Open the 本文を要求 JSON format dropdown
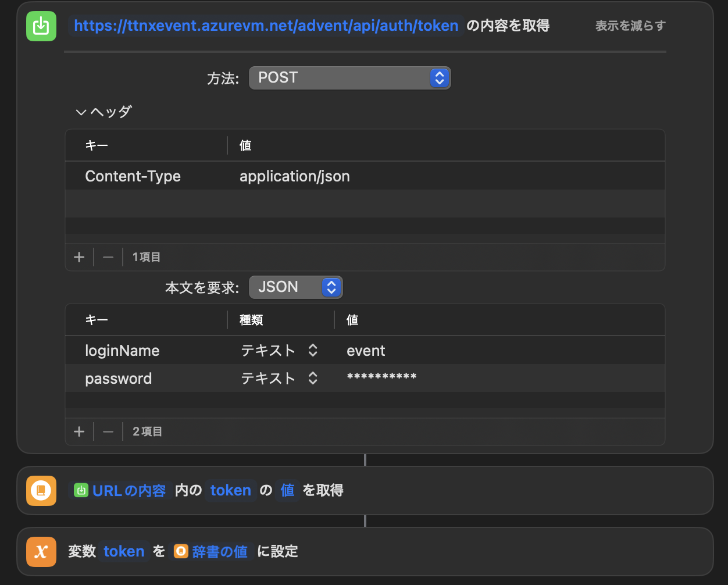The image size is (728, 585). [295, 287]
